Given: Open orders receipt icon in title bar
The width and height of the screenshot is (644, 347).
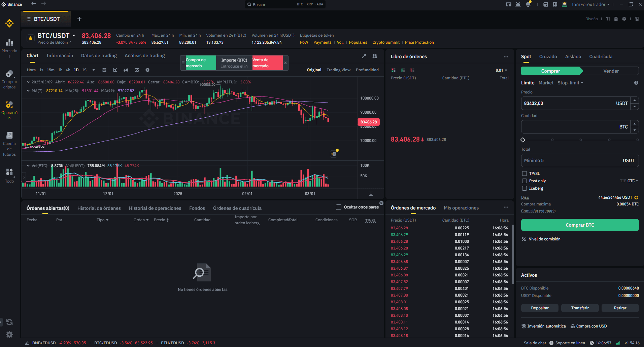Looking at the screenshot, I should coord(555,4).
